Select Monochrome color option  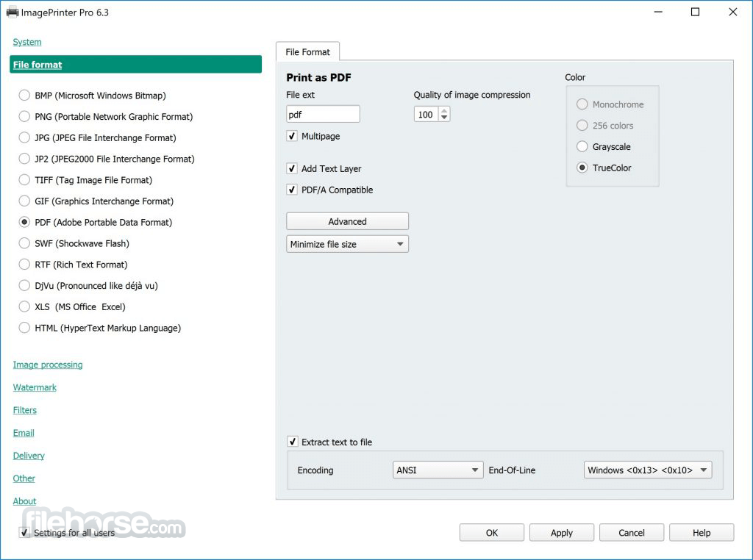point(582,104)
